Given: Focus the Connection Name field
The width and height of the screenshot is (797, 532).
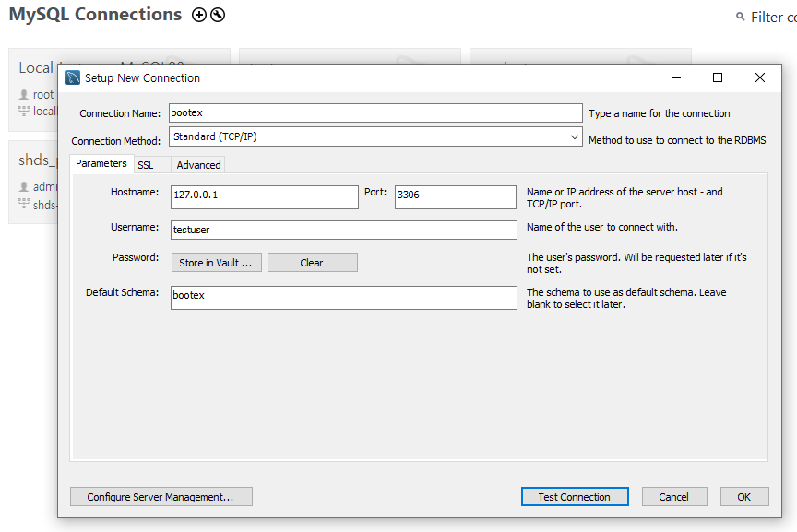Looking at the screenshot, I should pos(375,112).
